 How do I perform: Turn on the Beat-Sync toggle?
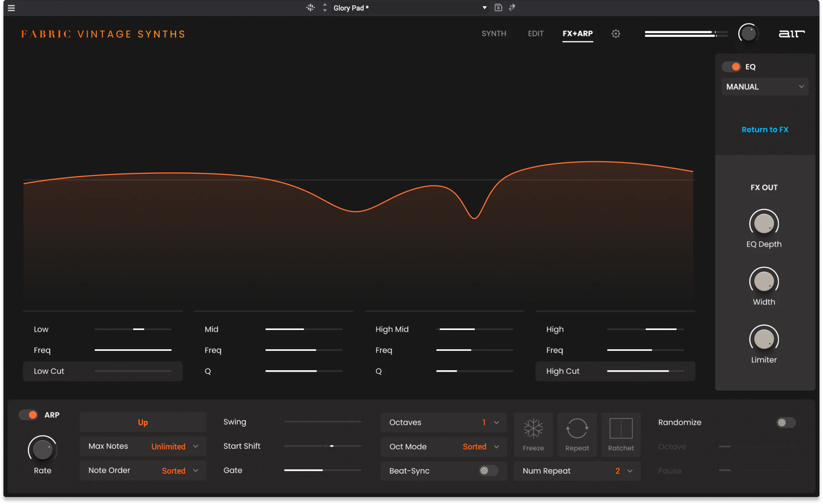487,471
